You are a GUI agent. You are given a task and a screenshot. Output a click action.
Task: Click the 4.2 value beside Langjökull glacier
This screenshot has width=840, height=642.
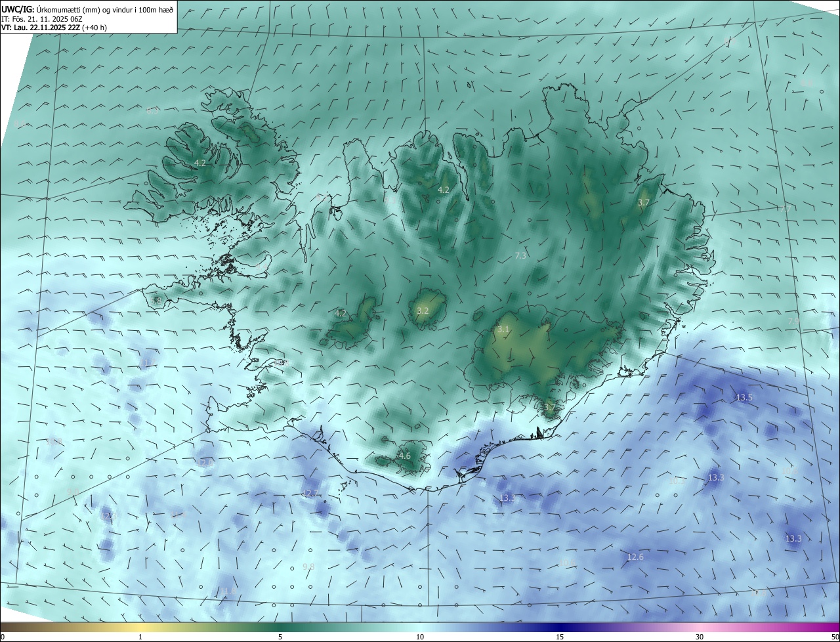point(341,314)
